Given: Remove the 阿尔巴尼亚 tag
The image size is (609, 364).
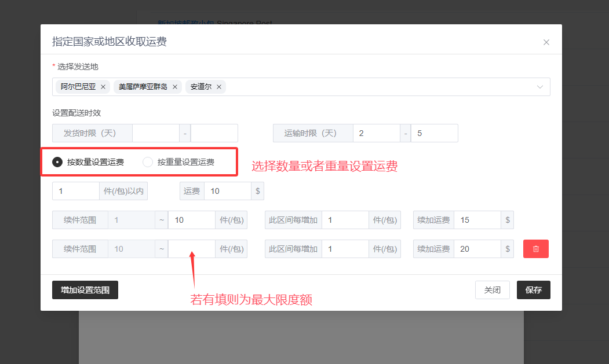Looking at the screenshot, I should pos(103,87).
